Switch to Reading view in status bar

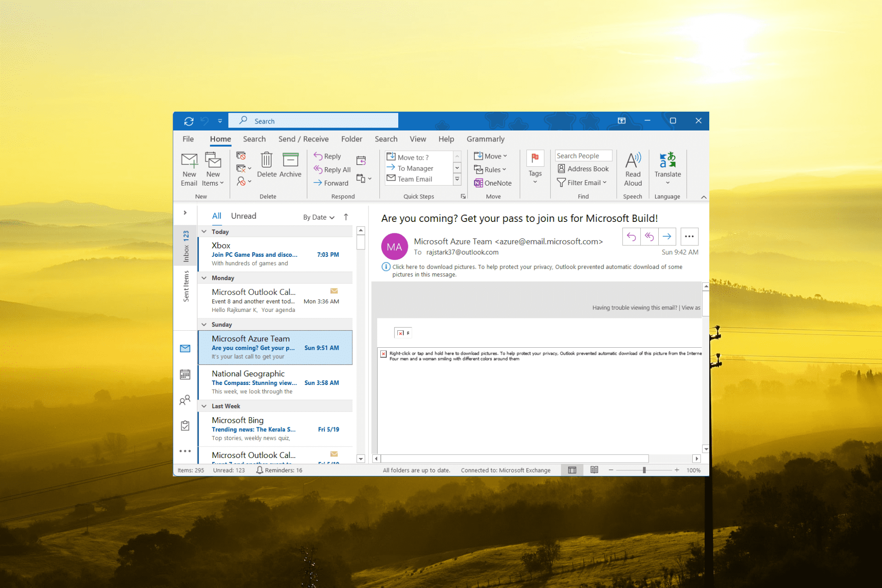(x=594, y=470)
